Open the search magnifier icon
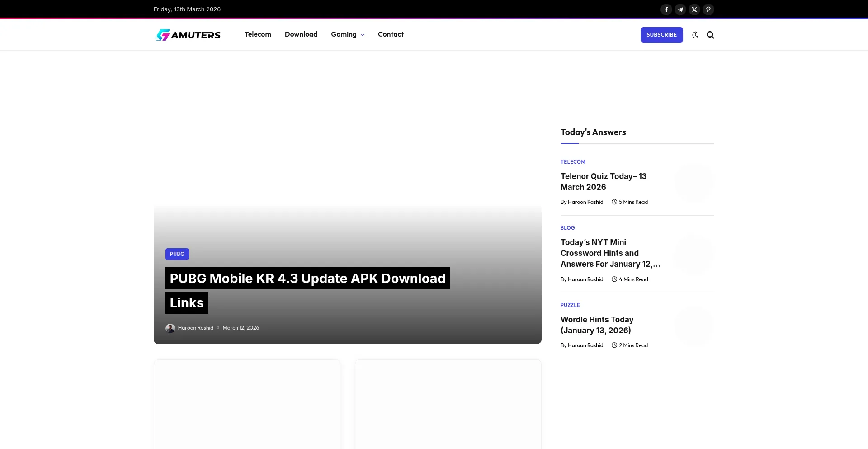The image size is (868, 449). (710, 35)
